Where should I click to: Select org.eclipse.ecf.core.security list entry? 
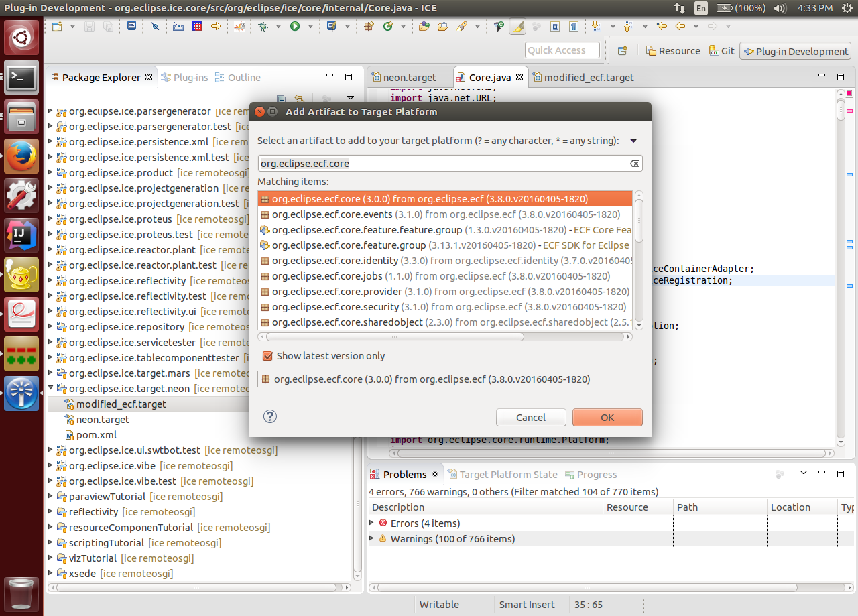446,307
